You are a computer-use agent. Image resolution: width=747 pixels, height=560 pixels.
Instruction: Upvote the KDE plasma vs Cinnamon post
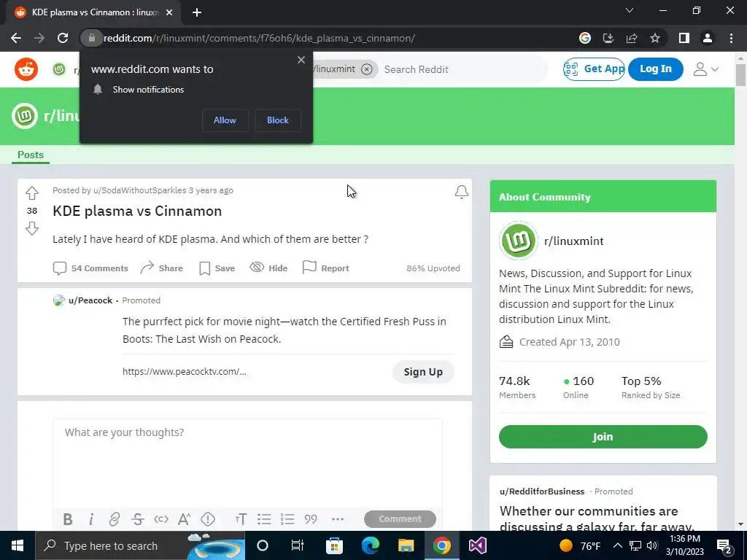[32, 192]
